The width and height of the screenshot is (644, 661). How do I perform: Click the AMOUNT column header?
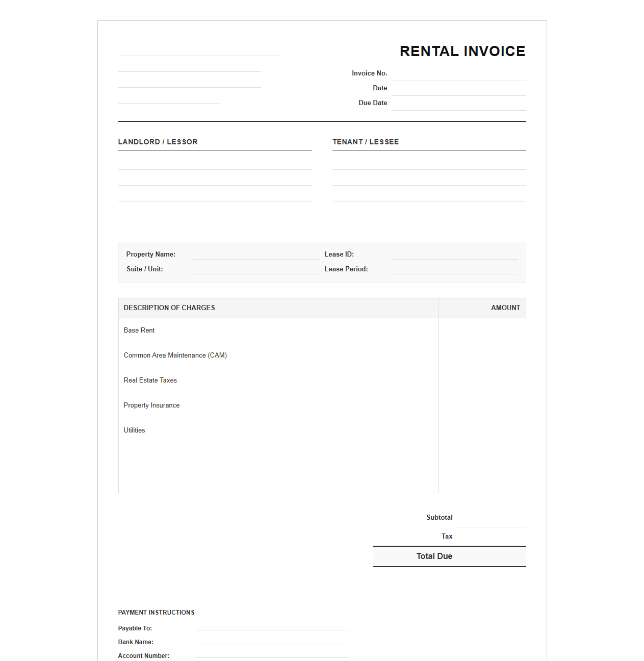pos(482,308)
